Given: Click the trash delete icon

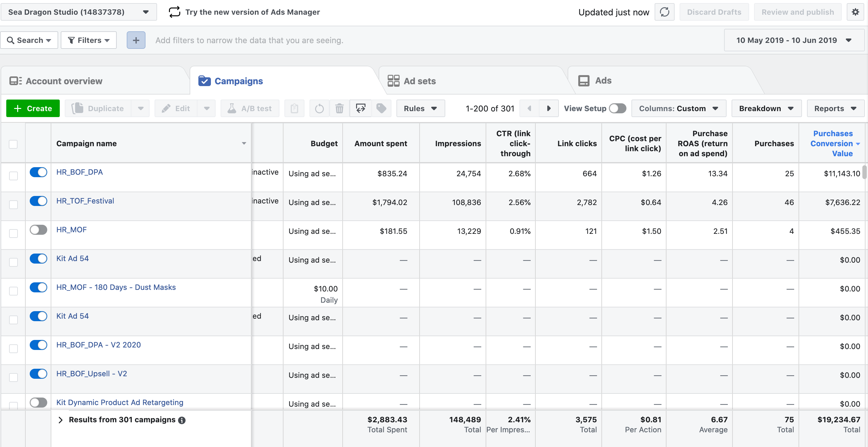Looking at the screenshot, I should (x=339, y=109).
